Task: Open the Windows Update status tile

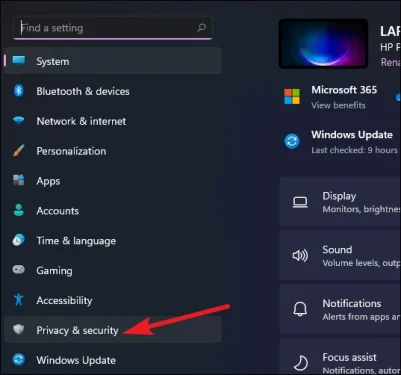Action: (x=340, y=142)
